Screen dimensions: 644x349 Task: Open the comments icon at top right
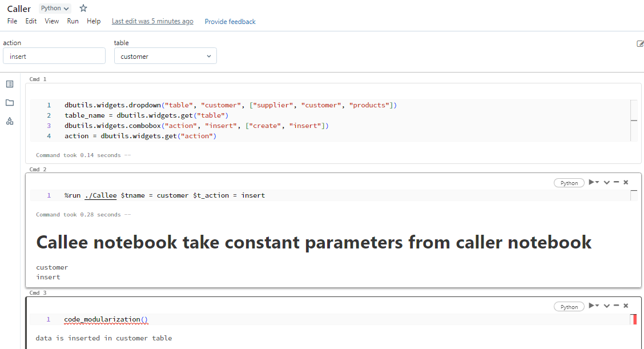click(x=639, y=43)
